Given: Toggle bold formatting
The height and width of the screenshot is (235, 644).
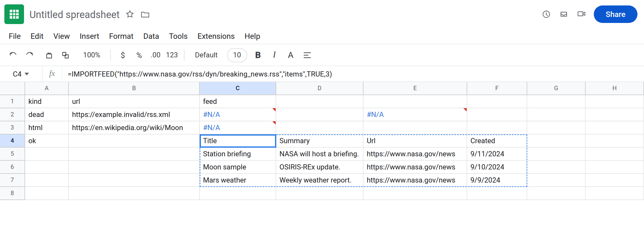Looking at the screenshot, I should click(x=258, y=55).
